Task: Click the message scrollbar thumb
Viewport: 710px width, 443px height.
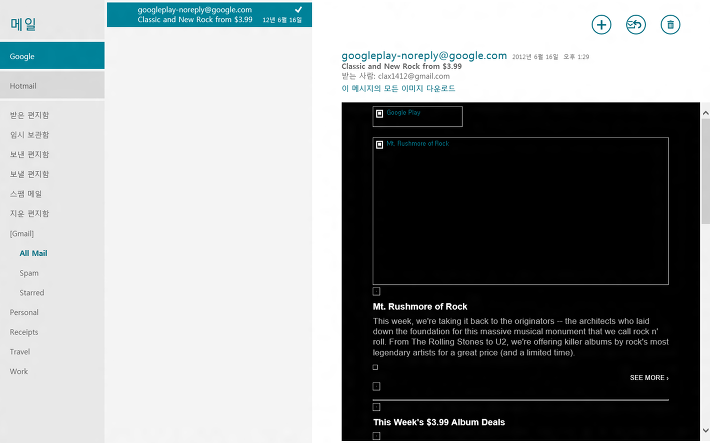Action: click(705, 171)
